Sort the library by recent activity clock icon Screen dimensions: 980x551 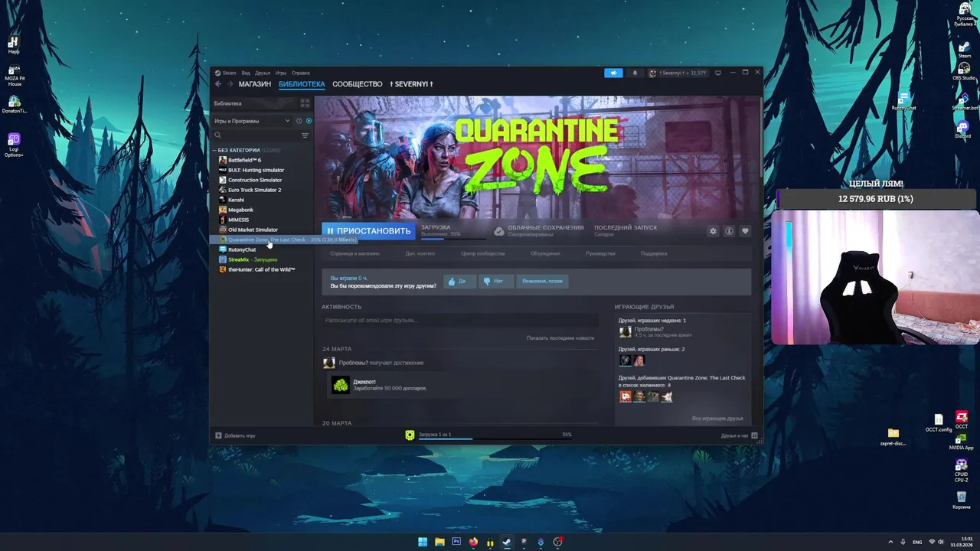299,121
